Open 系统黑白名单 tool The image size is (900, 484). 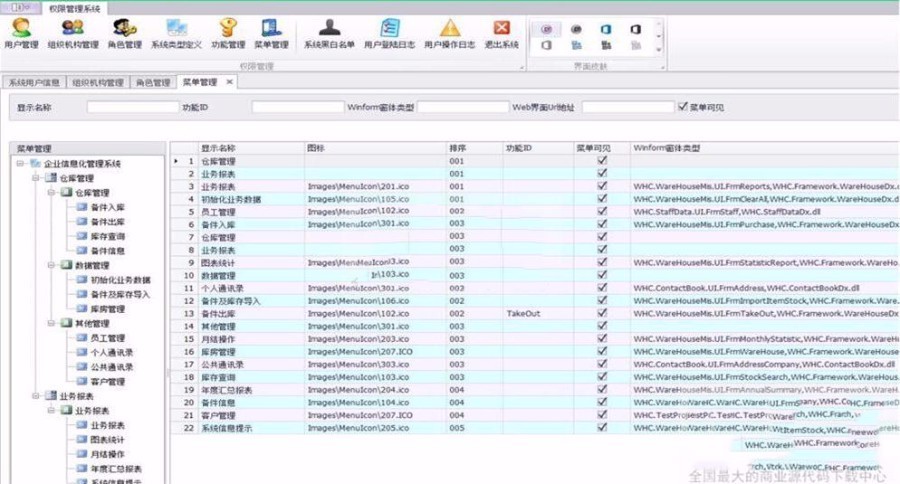click(329, 32)
